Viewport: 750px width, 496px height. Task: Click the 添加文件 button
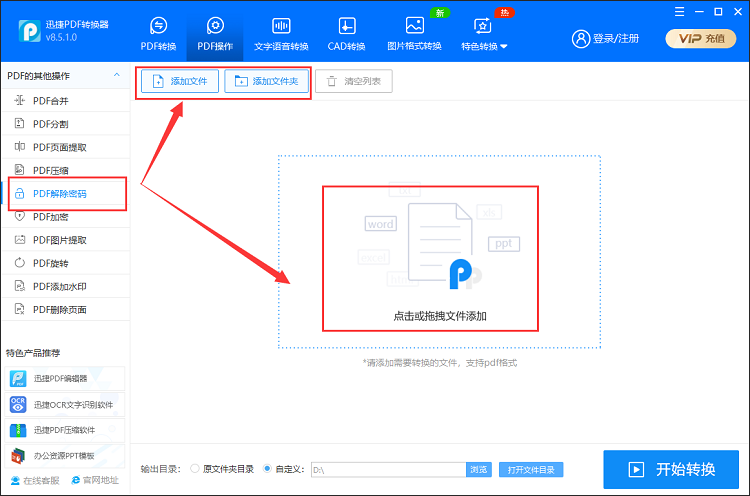pyautogui.click(x=179, y=81)
